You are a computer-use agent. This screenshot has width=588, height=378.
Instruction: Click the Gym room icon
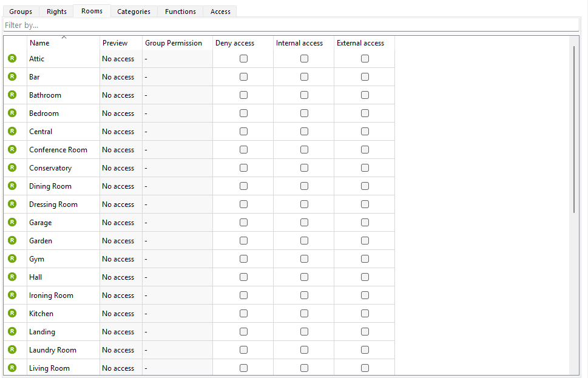pos(12,259)
